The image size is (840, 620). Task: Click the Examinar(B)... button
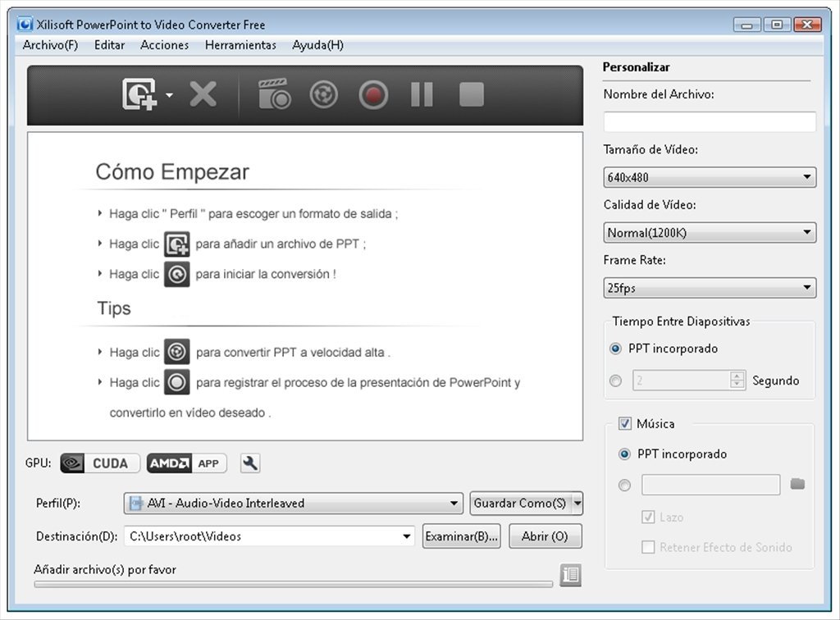pos(461,536)
